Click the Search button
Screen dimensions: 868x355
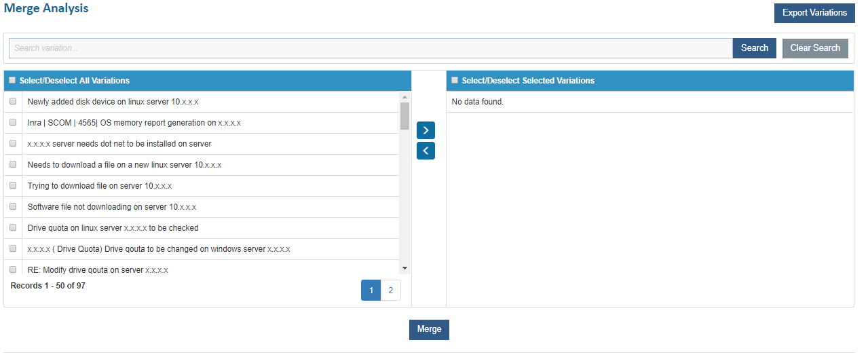754,48
